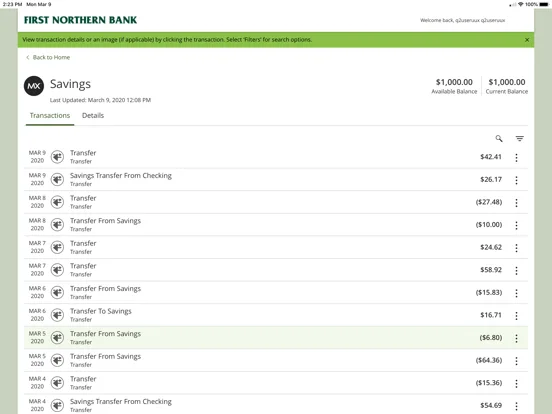The image size is (552, 414).
Task: Open Mar 6 Transfer From Savings transaction
Action: click(276, 293)
